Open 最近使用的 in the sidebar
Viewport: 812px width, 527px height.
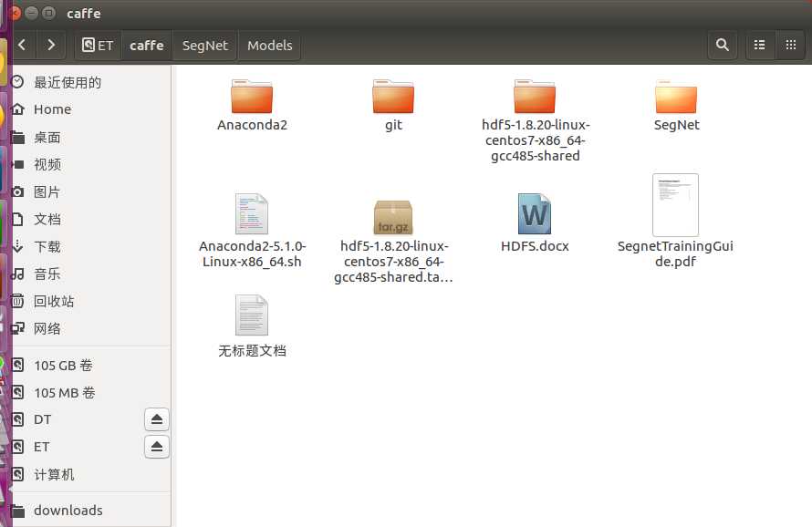91,82
